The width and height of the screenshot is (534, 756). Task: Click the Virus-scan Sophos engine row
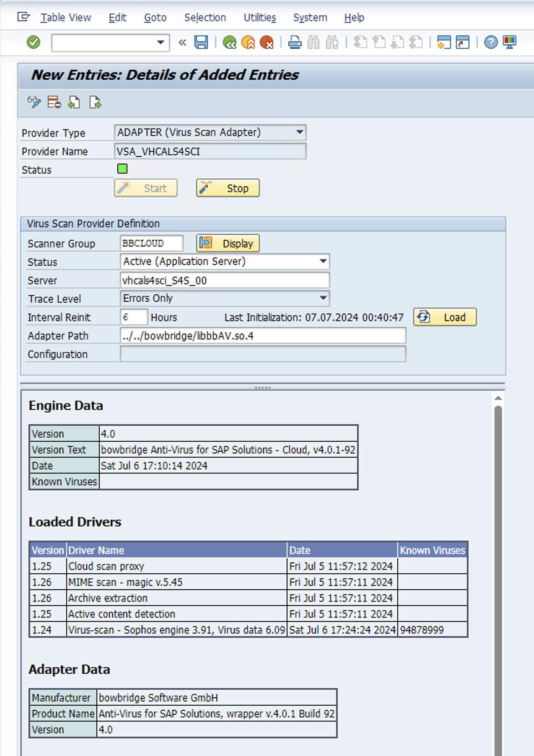[x=249, y=630]
